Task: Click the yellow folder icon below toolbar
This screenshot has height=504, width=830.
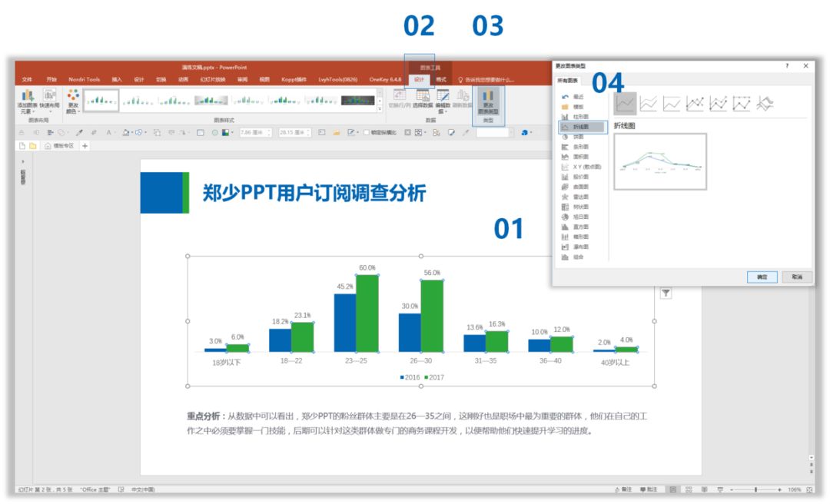Action: pos(33,145)
